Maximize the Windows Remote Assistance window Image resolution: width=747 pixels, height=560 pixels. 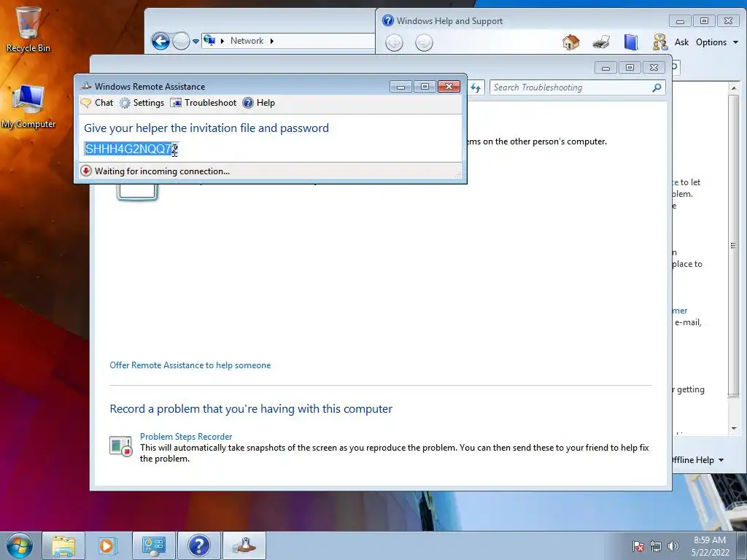click(x=425, y=87)
